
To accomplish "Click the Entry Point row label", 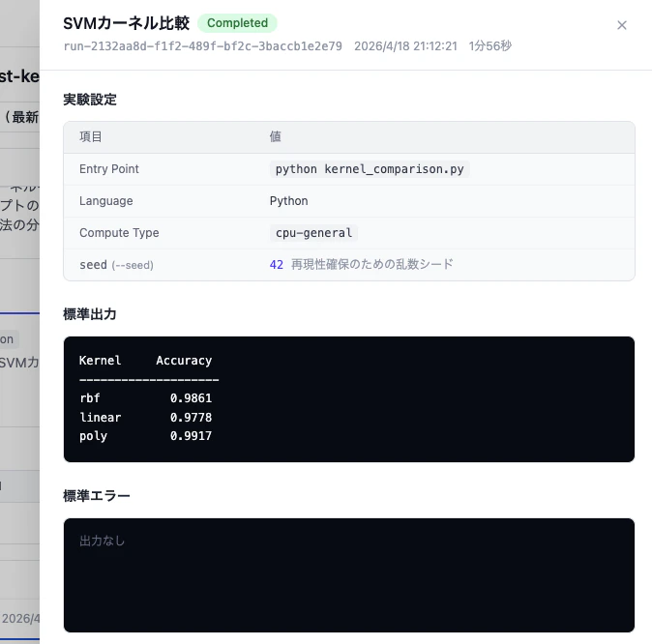I will tap(109, 169).
